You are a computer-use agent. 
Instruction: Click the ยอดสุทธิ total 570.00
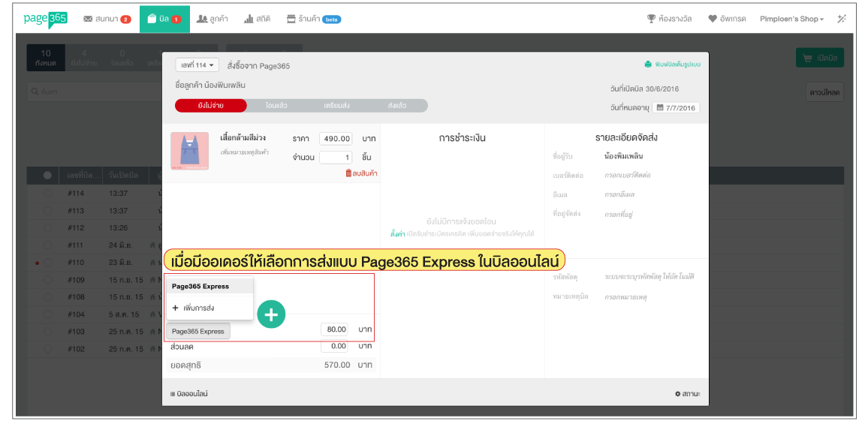click(x=337, y=365)
